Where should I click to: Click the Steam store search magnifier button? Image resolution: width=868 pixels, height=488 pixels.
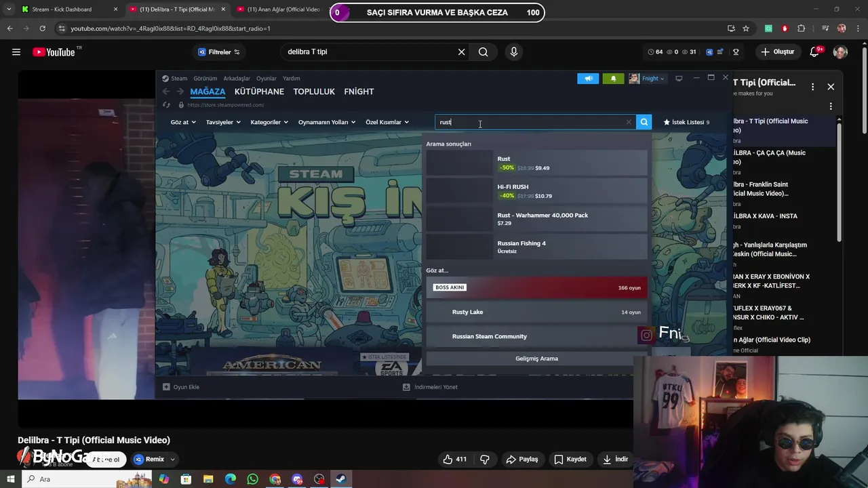(644, 122)
